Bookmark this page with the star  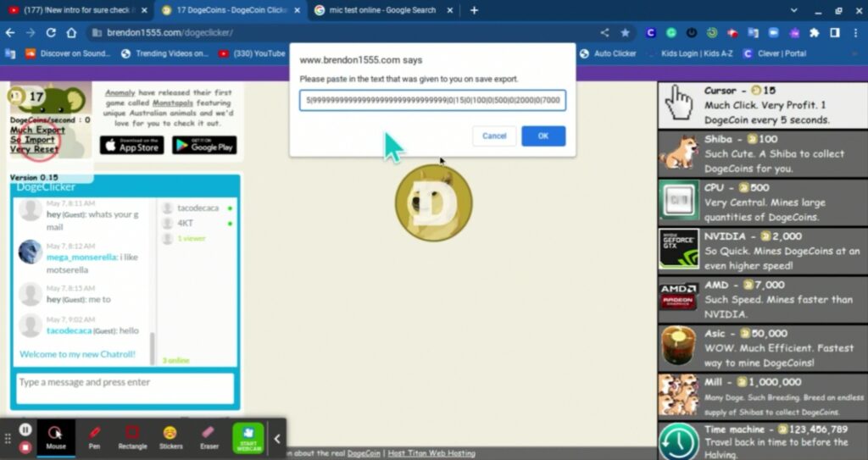[625, 33]
